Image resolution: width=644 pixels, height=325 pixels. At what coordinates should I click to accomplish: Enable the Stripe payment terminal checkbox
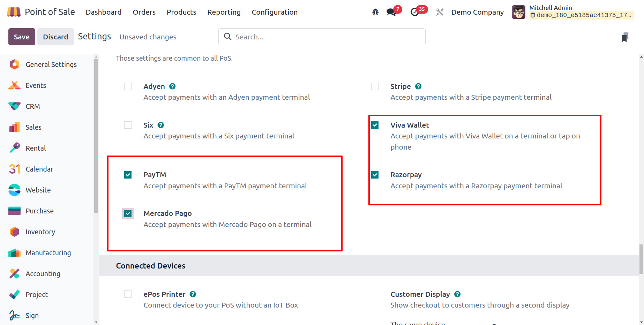click(x=375, y=86)
